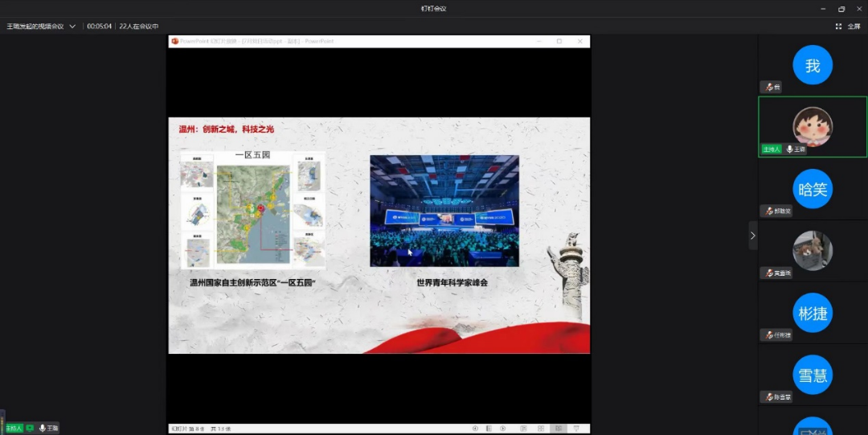Expand the meeting title dropdown chevron

[x=72, y=27]
